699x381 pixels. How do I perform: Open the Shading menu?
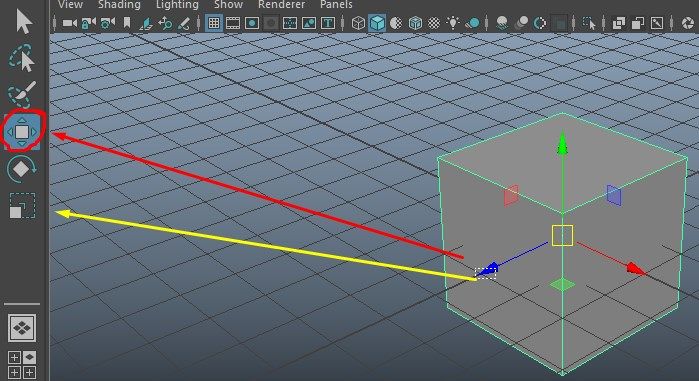pos(119,5)
